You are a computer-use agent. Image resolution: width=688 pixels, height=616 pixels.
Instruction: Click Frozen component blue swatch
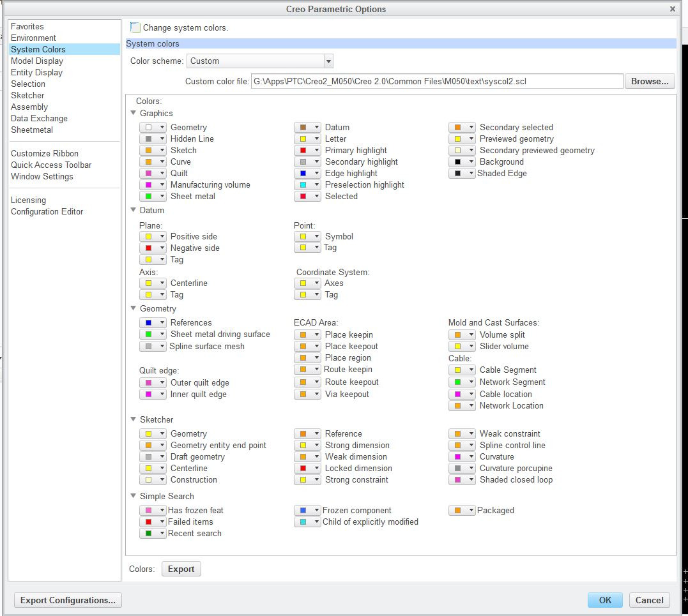pos(303,510)
